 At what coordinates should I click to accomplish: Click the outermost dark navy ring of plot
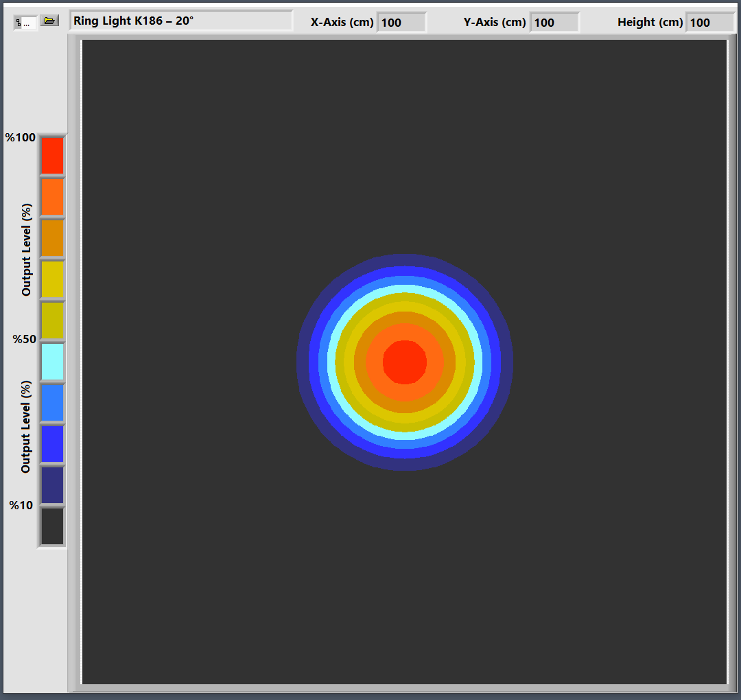pos(405,259)
